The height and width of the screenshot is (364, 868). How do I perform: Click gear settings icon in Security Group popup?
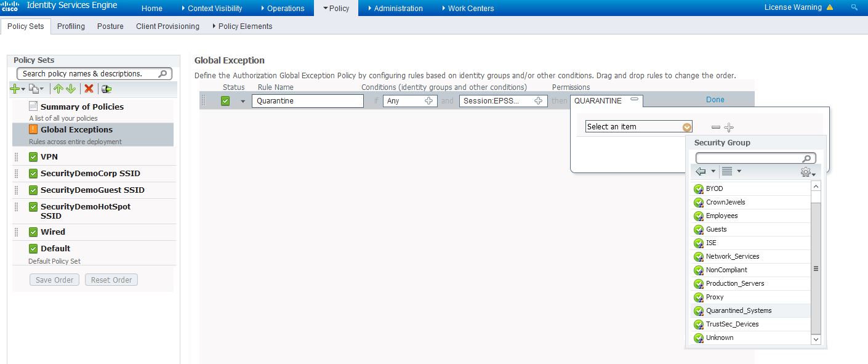coord(805,172)
